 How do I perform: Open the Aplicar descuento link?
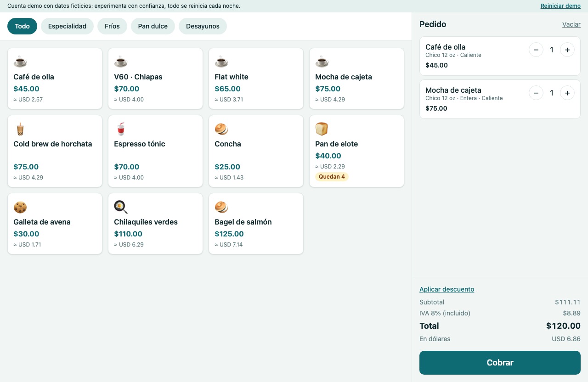click(447, 289)
